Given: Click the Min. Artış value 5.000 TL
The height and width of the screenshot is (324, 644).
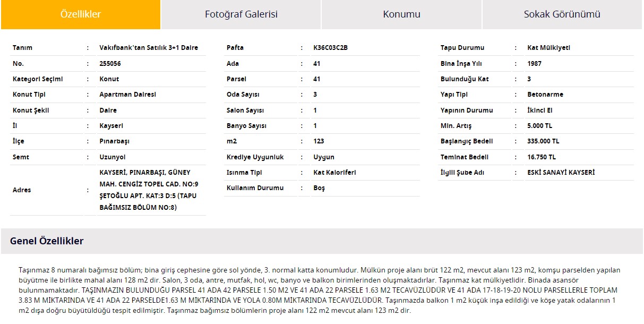Looking at the screenshot, I should (x=540, y=126).
